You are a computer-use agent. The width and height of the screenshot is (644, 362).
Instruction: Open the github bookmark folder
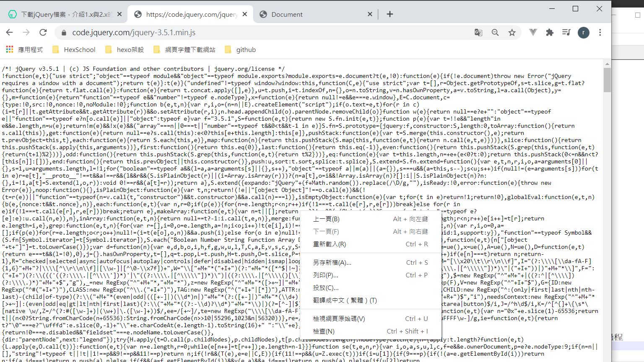pos(240,49)
